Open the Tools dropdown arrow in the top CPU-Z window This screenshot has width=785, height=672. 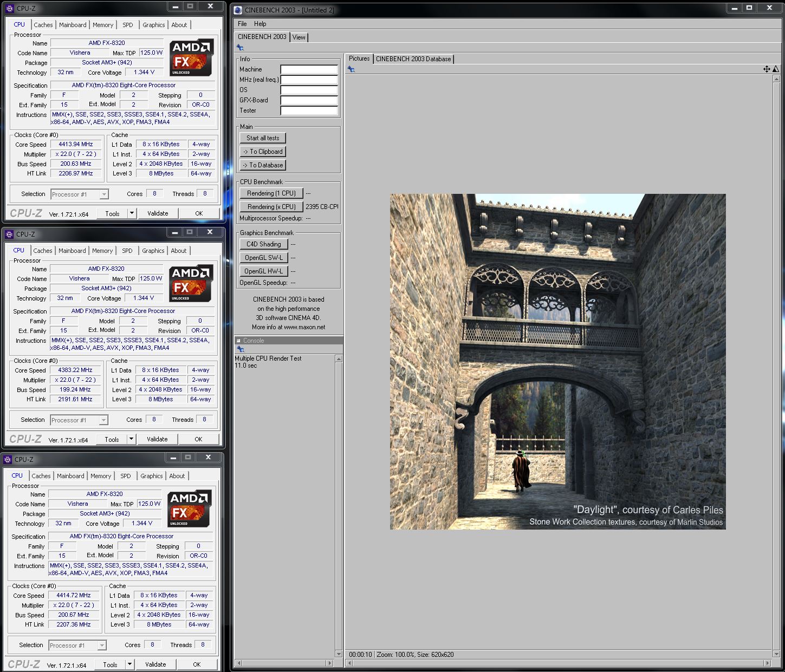point(131,213)
